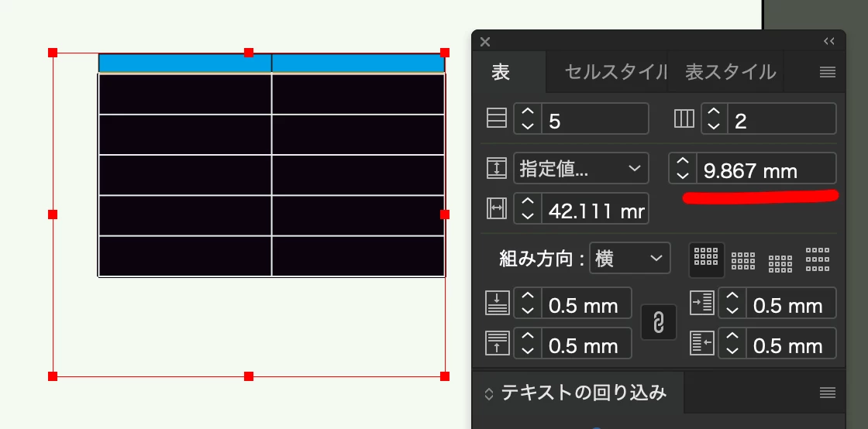
Task: Click the top-right frame handle
Action: coord(445,53)
